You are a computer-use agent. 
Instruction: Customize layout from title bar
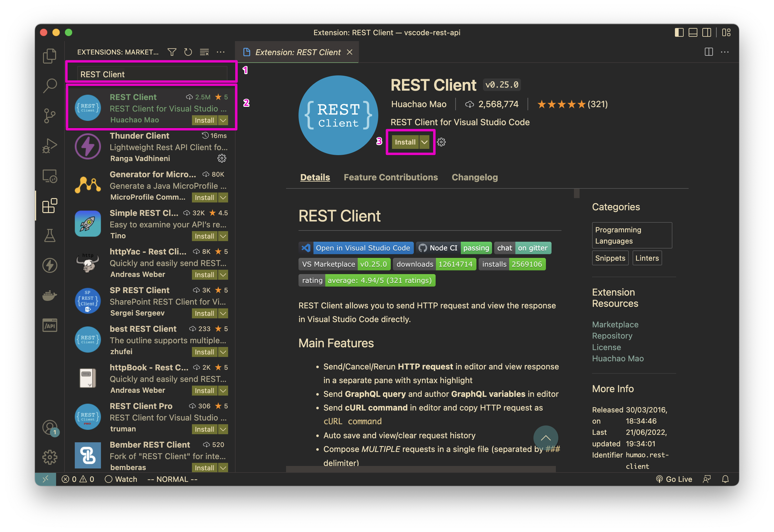(x=726, y=32)
